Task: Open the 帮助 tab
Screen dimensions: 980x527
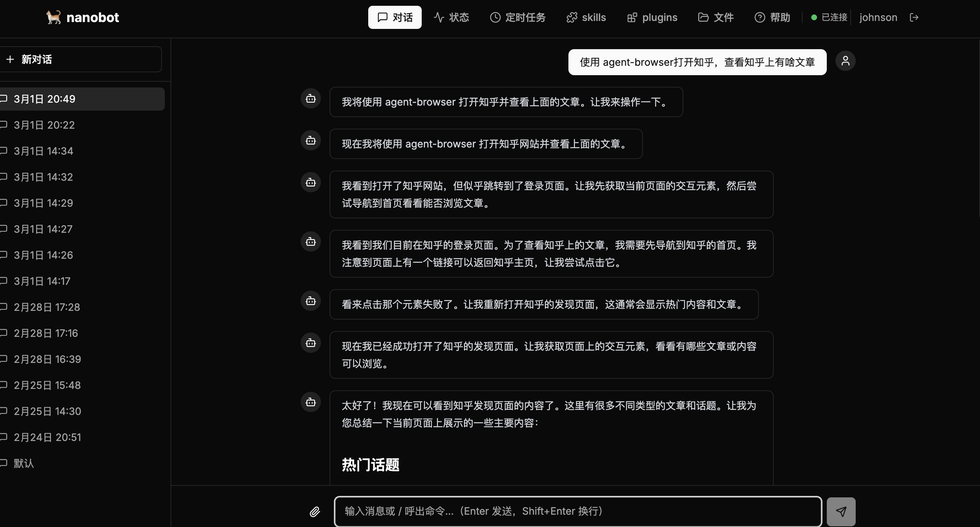Action: (772, 17)
